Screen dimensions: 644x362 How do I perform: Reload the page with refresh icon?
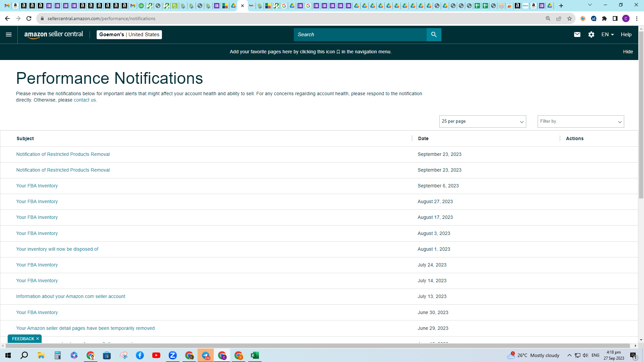pos(29,18)
